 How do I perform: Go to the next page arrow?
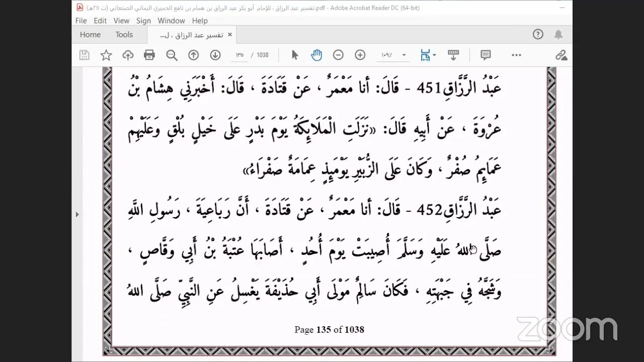[x=215, y=55]
